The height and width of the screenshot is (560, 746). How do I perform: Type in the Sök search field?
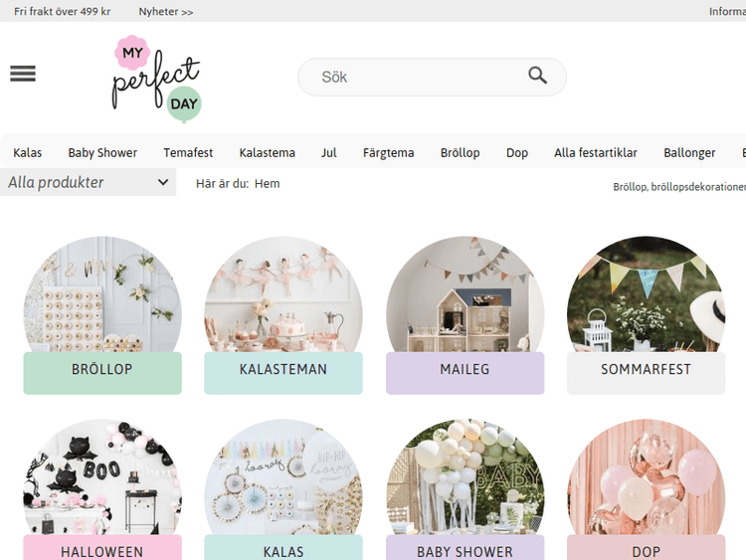coord(418,77)
